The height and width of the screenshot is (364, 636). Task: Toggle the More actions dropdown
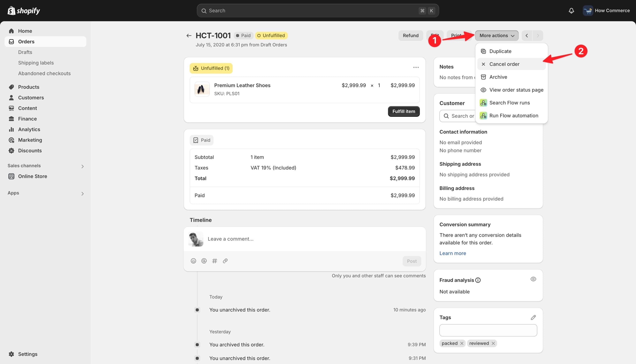pos(496,36)
